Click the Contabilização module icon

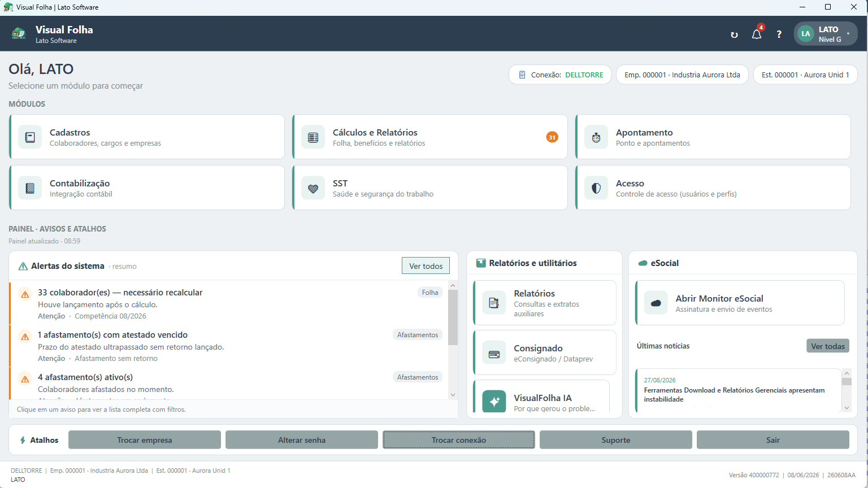click(30, 188)
